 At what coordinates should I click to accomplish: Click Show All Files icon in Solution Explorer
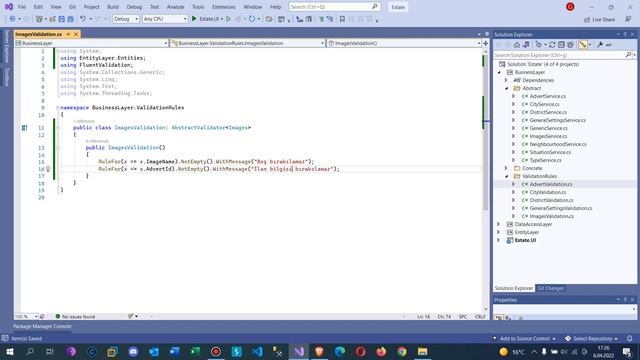(x=570, y=45)
